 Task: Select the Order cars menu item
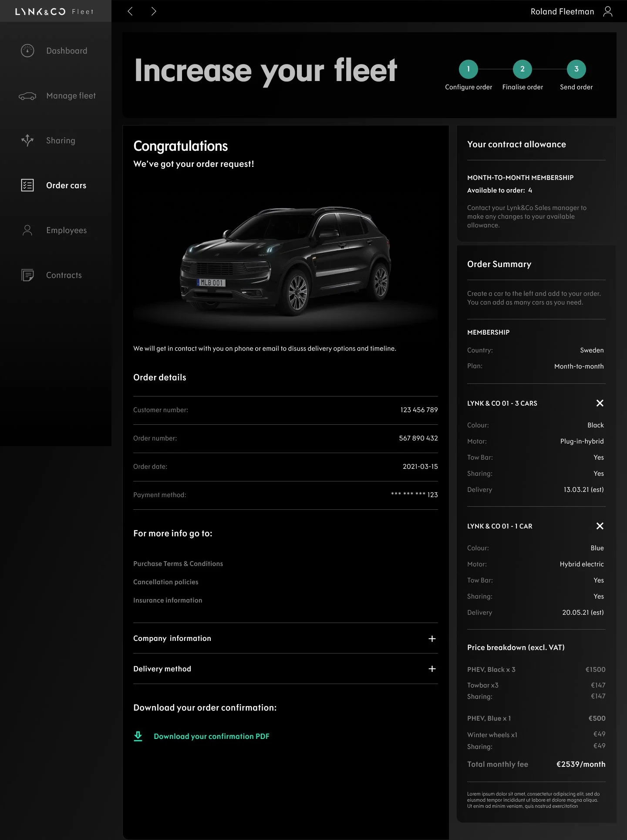point(66,186)
